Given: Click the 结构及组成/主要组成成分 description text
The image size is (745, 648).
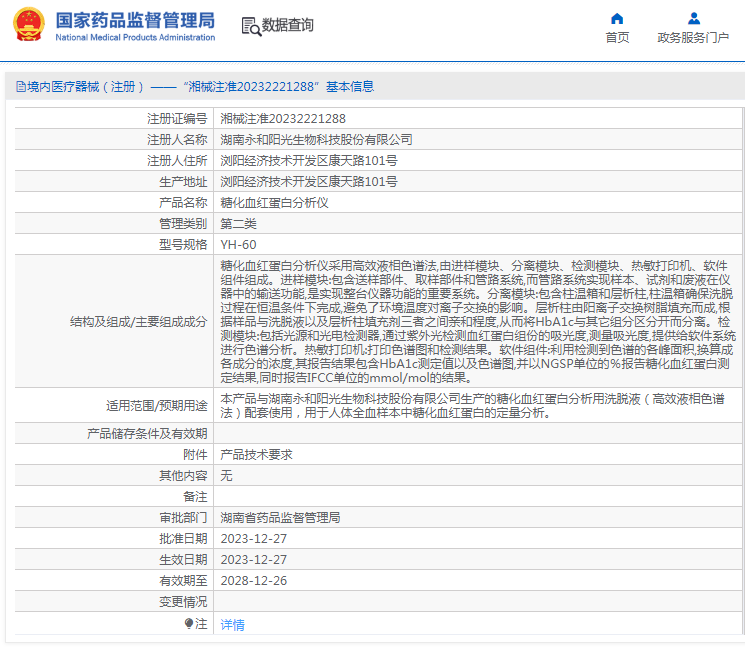Looking at the screenshot, I should 478,322.
